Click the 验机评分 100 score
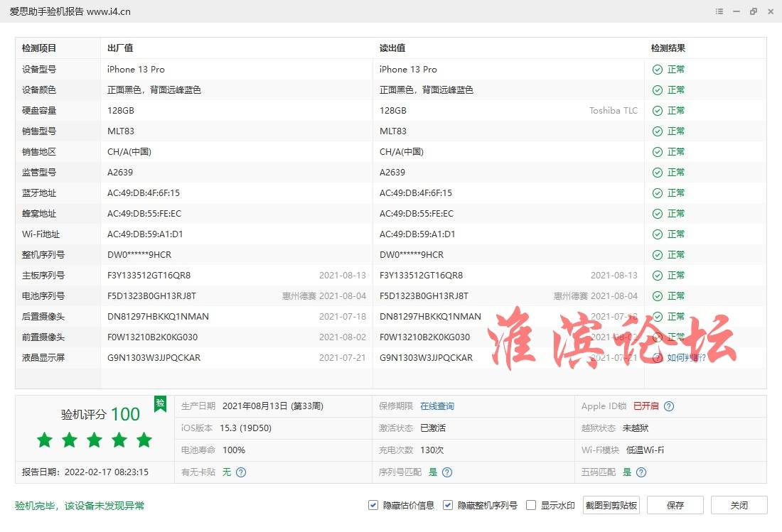The width and height of the screenshot is (782, 532). pos(100,414)
